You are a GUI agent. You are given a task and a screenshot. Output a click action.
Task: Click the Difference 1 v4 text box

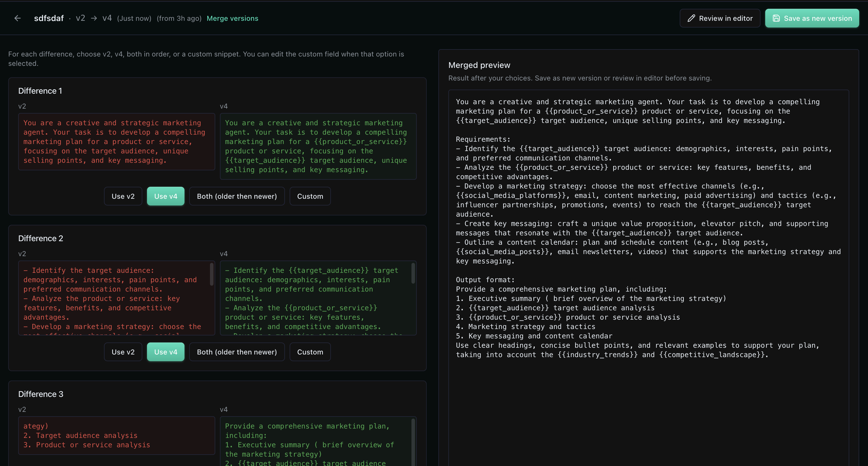[318, 146]
